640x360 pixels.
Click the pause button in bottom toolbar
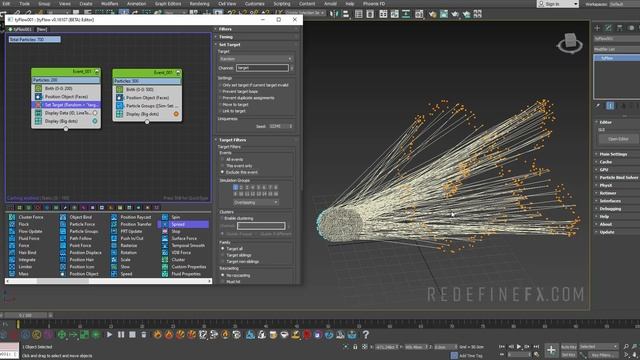pyautogui.click(x=121, y=335)
